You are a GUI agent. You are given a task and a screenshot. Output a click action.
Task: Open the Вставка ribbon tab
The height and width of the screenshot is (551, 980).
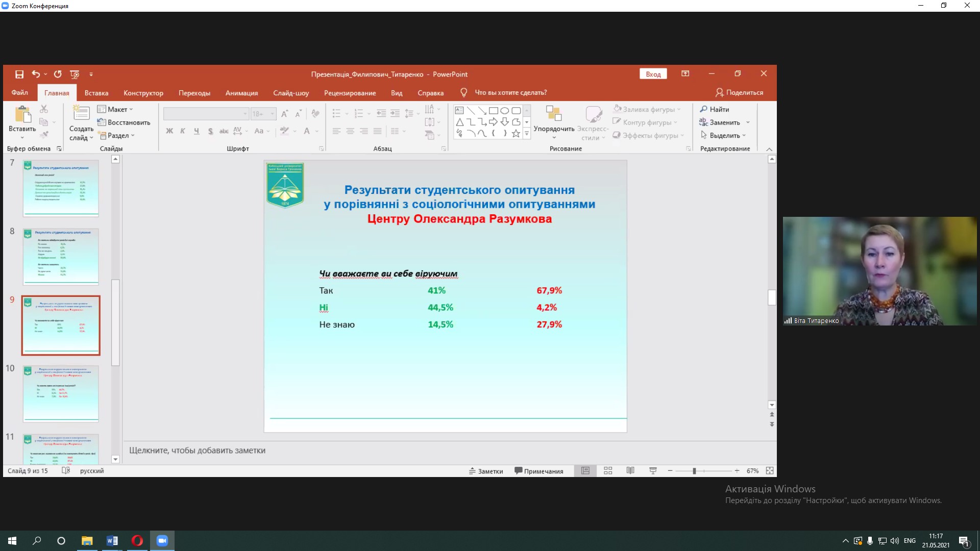tap(96, 93)
